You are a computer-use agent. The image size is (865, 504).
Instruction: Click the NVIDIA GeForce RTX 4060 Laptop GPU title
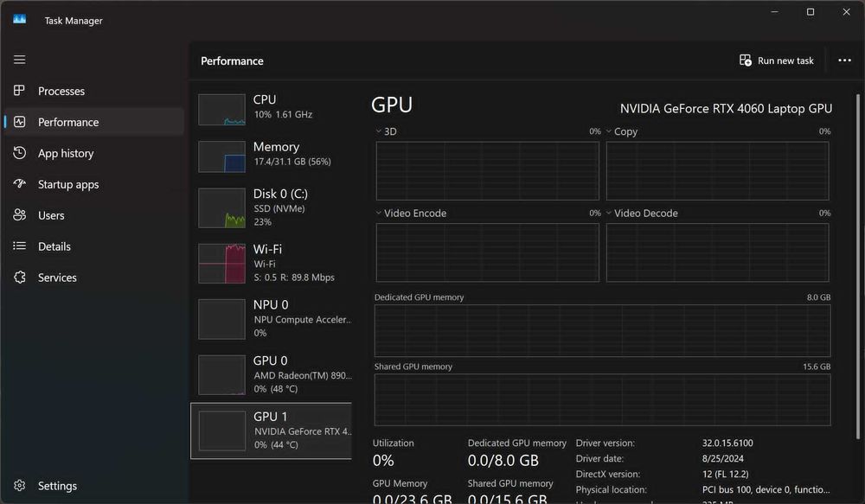click(726, 109)
